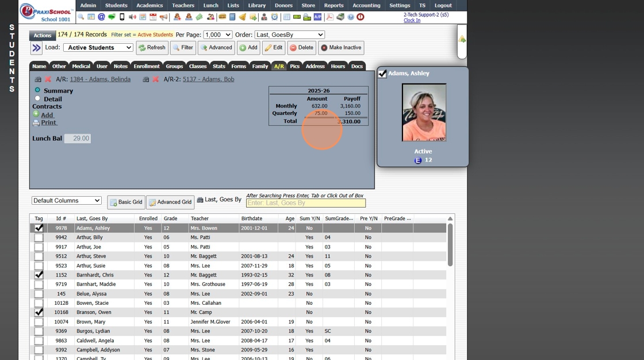Open the PDF icon in toolbar
Image resolution: width=644 pixels, height=360 pixels.
click(329, 17)
